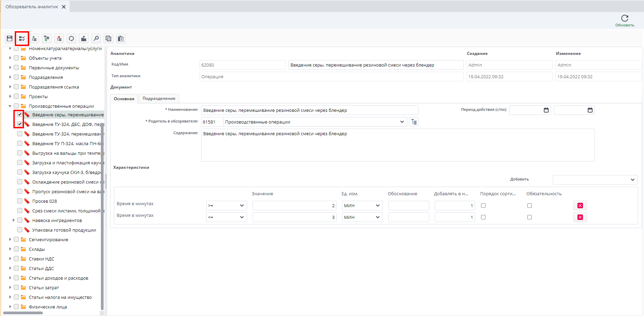
Task: Open parent tree picker icon beside Родитель field
Action: [x=414, y=122]
